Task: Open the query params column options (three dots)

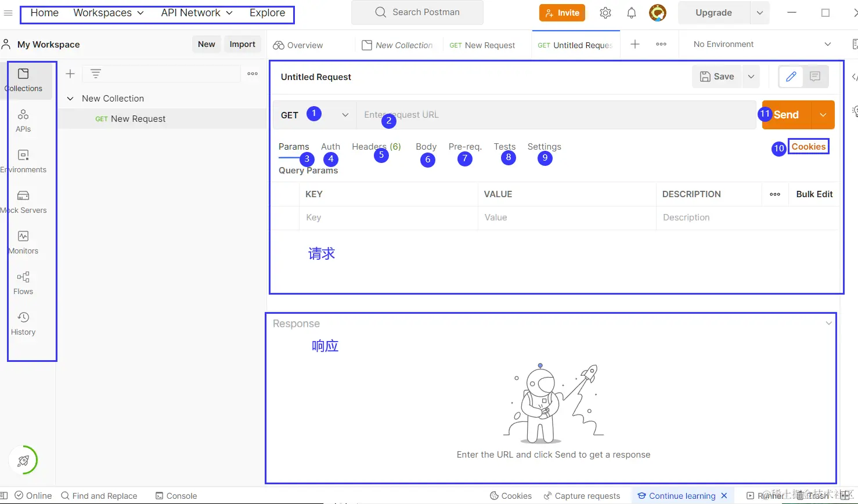Action: (775, 194)
